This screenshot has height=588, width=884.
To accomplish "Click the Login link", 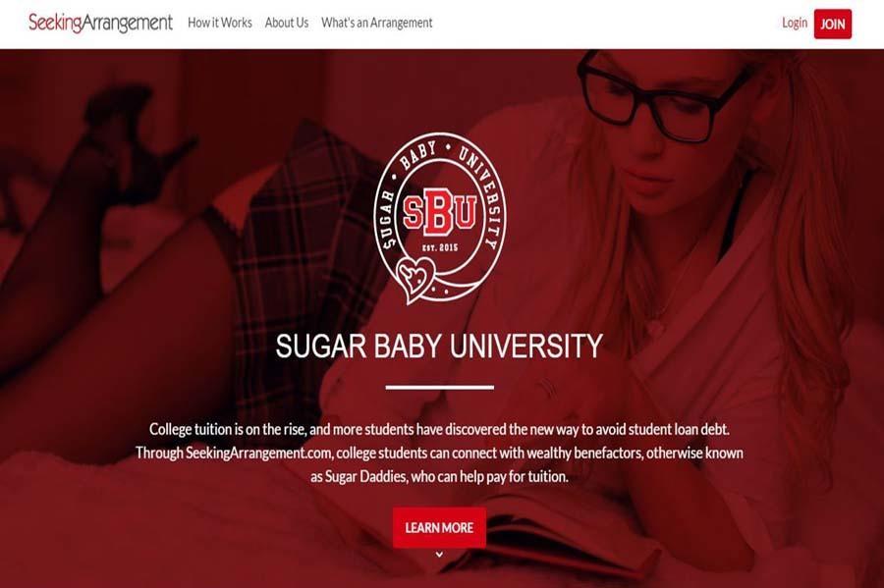I will pyautogui.click(x=795, y=24).
